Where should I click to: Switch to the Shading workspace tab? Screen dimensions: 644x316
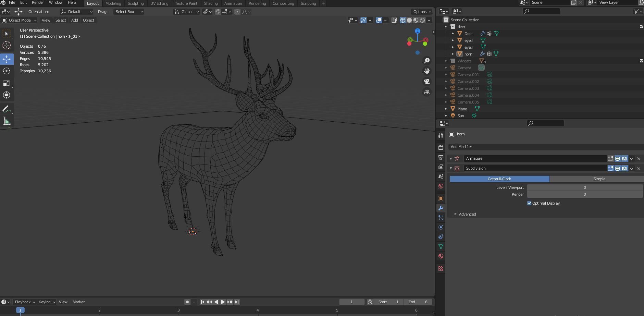click(x=211, y=3)
